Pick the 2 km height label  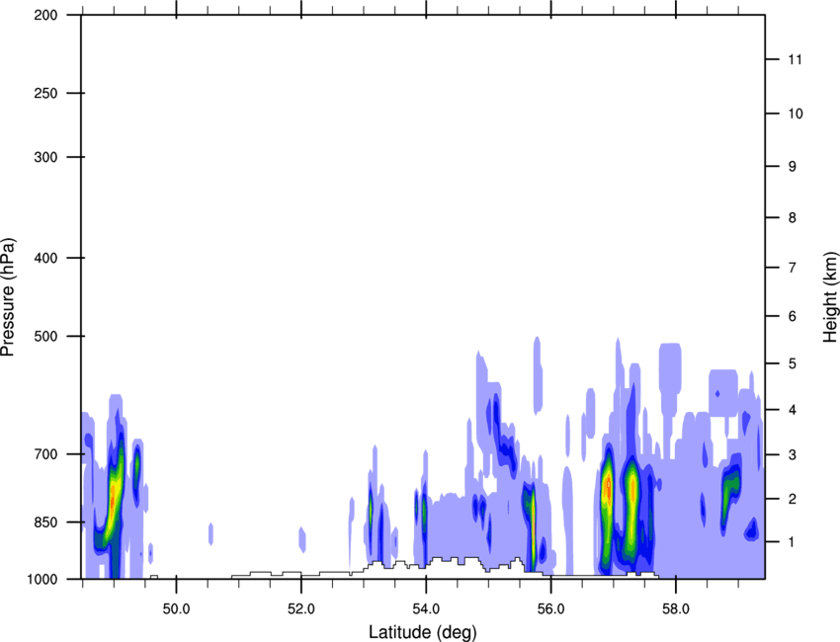[792, 499]
